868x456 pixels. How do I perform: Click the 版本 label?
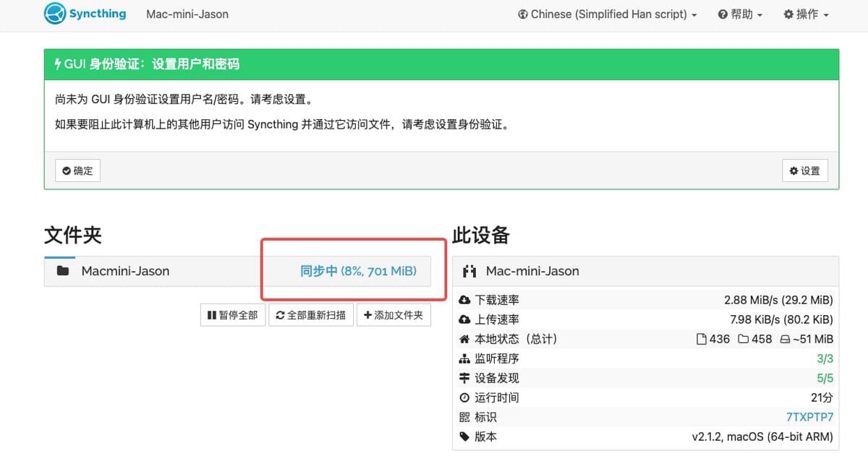coord(486,436)
